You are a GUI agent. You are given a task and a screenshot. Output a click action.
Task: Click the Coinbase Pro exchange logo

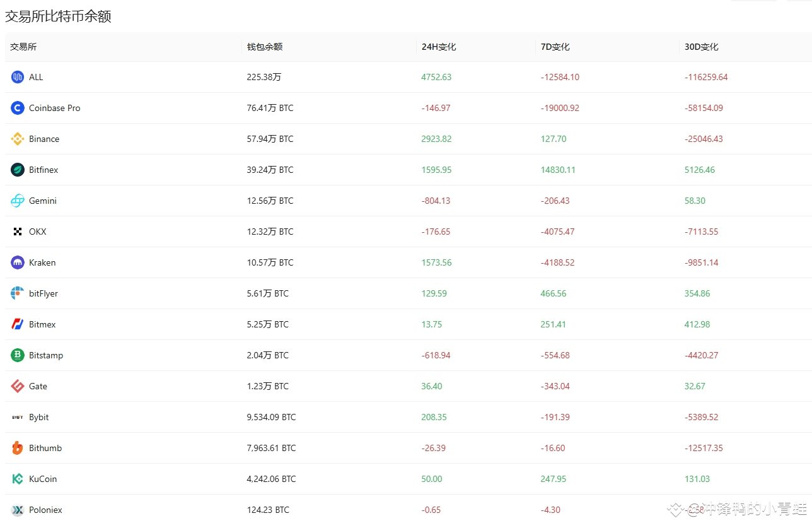pyautogui.click(x=18, y=108)
